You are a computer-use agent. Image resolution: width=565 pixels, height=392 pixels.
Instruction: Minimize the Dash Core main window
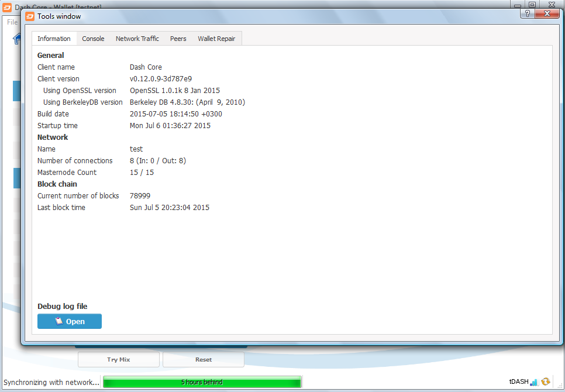point(518,5)
